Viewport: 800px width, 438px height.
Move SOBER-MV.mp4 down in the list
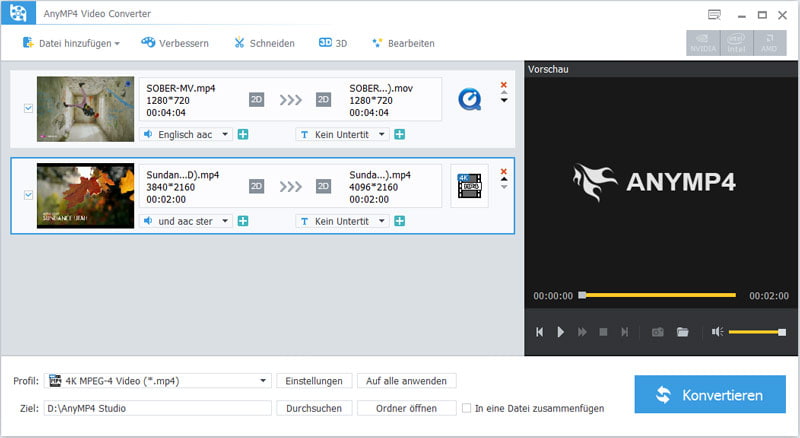point(504,101)
